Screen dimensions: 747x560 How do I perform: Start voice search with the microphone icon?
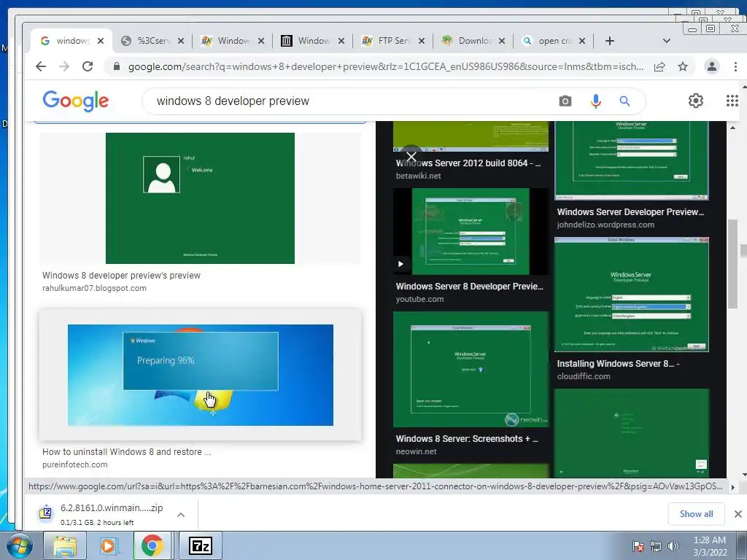pos(595,101)
